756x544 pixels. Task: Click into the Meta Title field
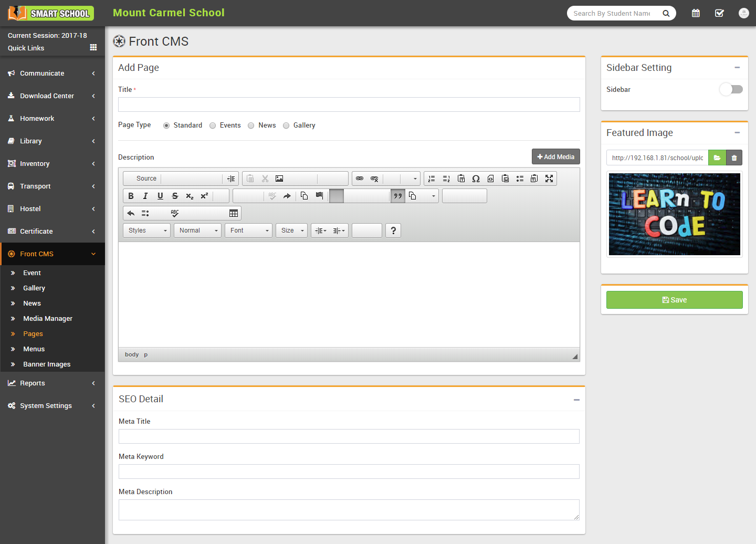click(349, 436)
